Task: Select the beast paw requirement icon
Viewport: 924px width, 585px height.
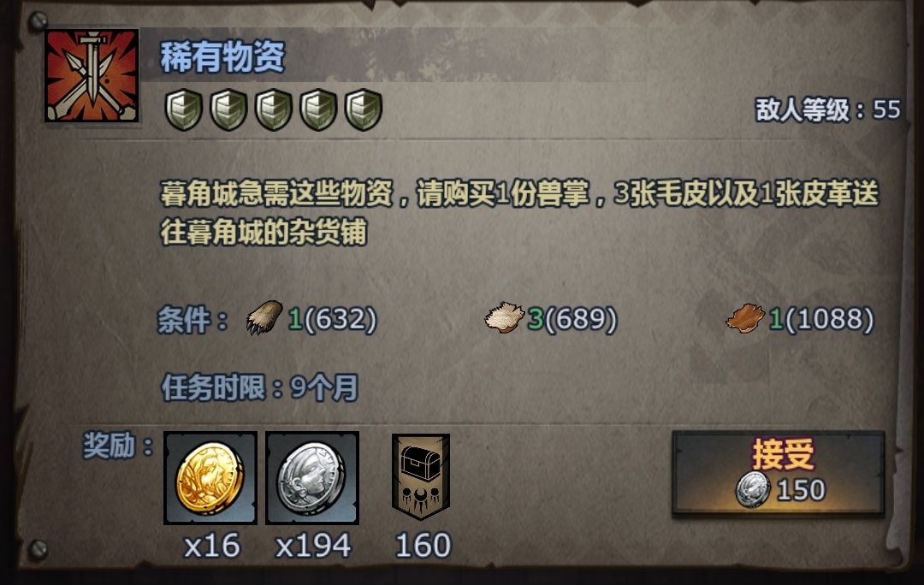Action: coord(264,317)
